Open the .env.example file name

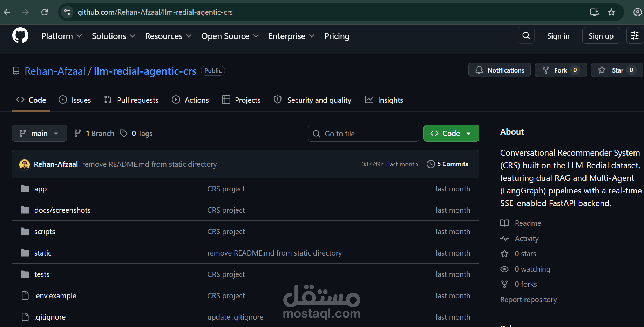(55, 296)
